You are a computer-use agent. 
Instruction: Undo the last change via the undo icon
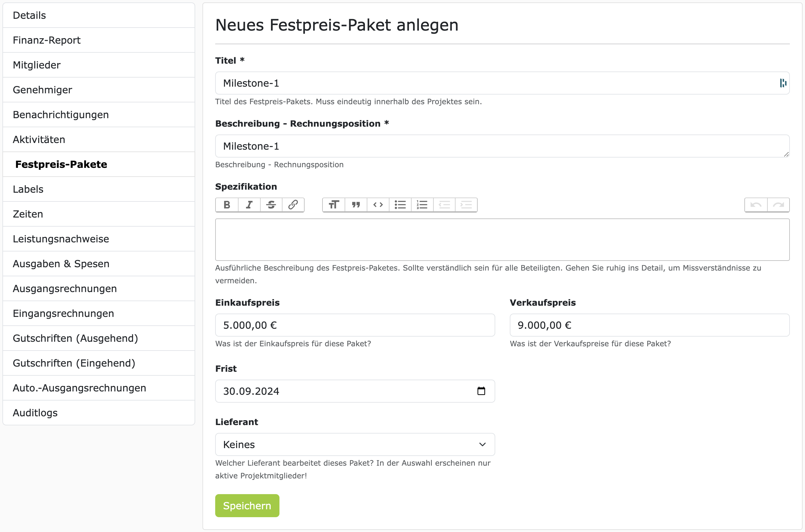[x=756, y=205]
